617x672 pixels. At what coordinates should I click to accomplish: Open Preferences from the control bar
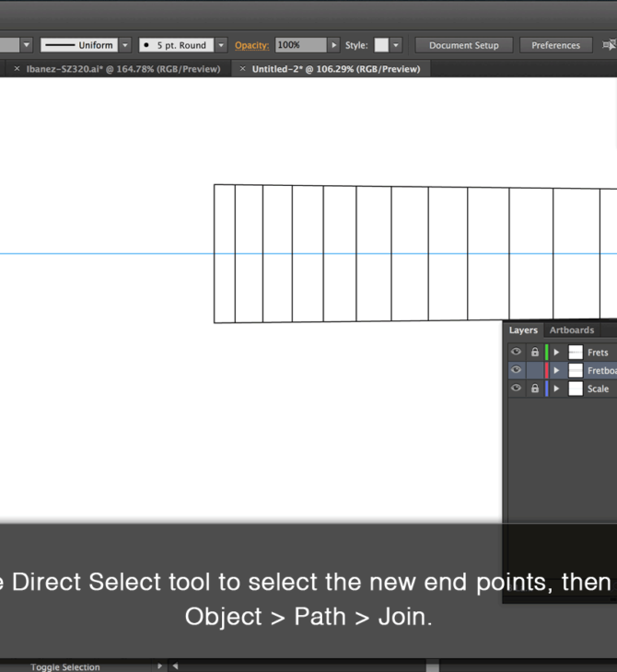tap(555, 45)
